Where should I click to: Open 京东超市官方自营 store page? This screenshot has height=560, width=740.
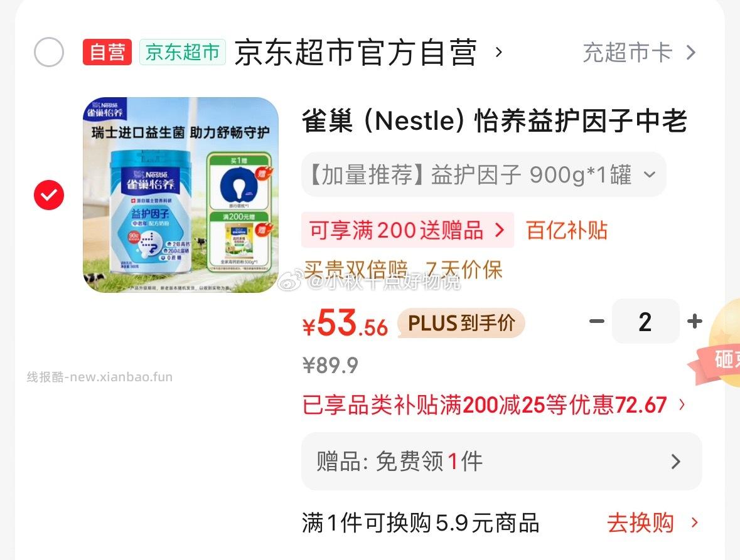coord(355,52)
